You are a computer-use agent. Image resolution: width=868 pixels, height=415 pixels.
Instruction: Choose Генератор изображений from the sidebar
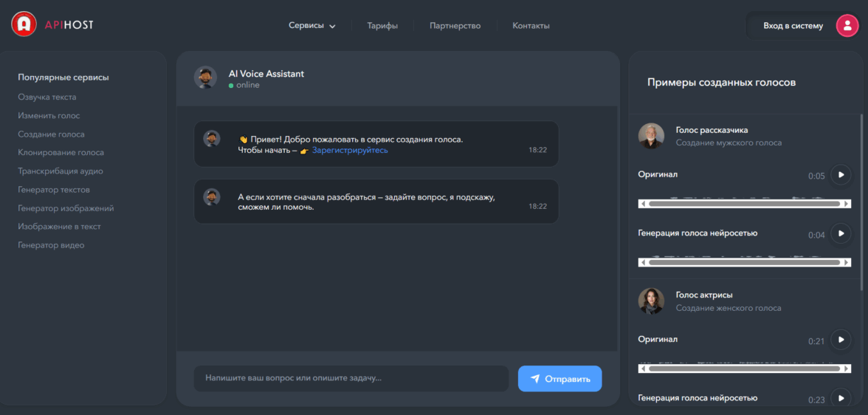pyautogui.click(x=66, y=208)
